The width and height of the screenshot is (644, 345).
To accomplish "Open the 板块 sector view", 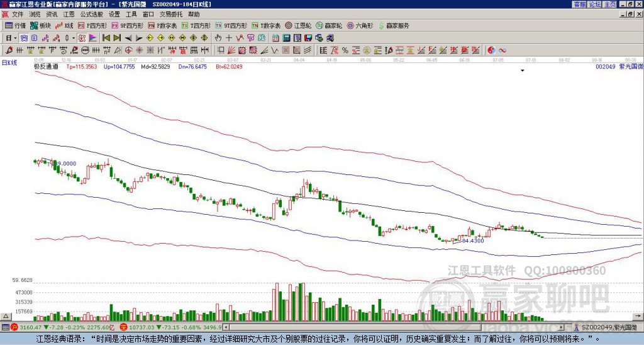I will (x=41, y=25).
